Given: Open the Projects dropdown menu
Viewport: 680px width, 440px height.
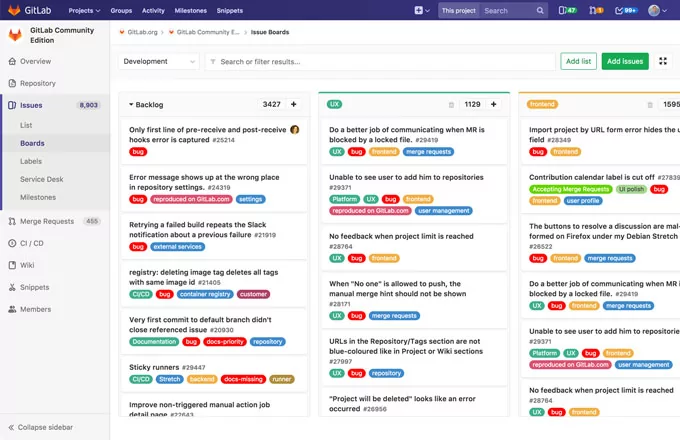Looking at the screenshot, I should pos(84,10).
